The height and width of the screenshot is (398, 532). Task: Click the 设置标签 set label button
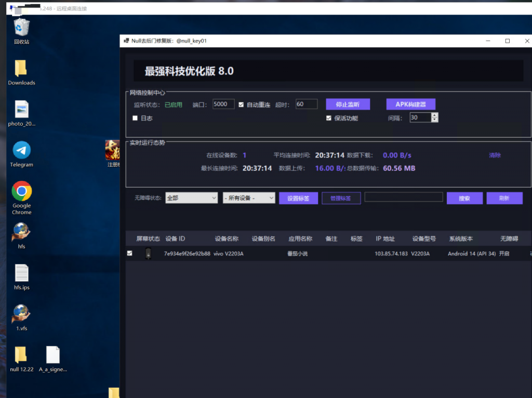(x=298, y=198)
